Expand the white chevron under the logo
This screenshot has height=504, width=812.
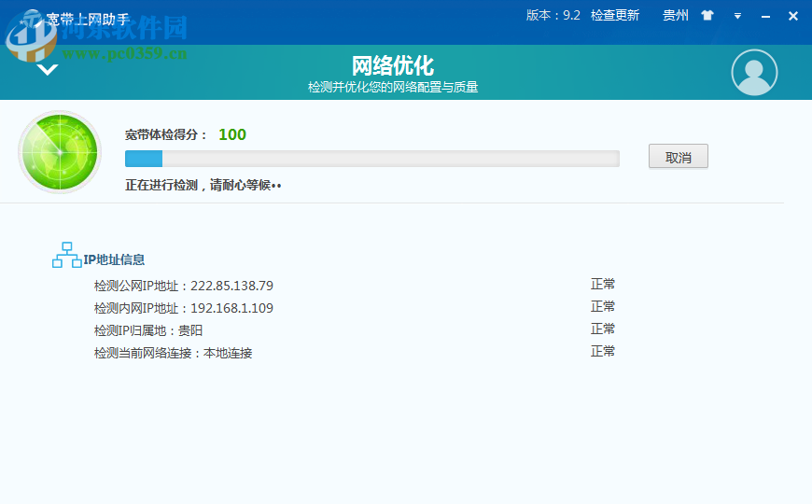48,69
